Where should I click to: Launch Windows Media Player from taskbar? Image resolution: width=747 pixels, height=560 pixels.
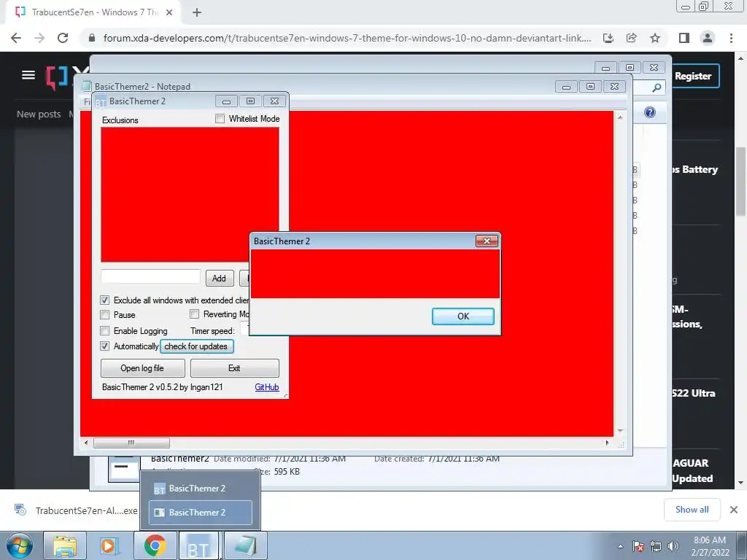click(x=109, y=545)
